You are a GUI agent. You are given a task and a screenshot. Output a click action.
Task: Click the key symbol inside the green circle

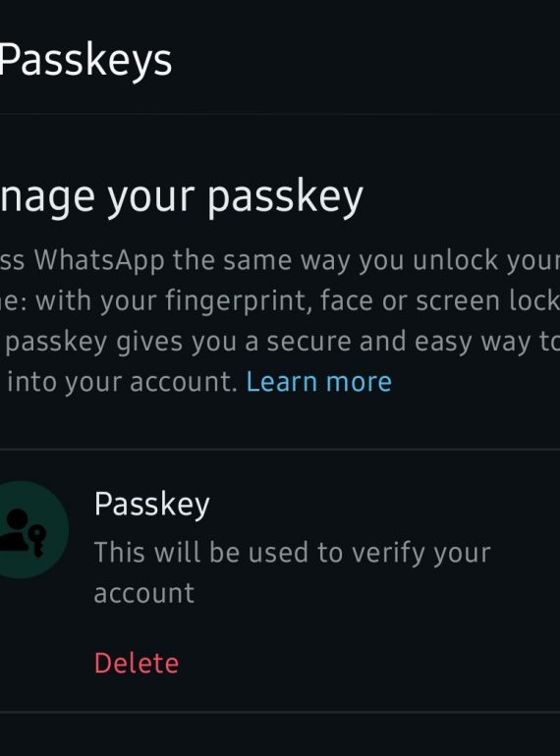[37, 540]
